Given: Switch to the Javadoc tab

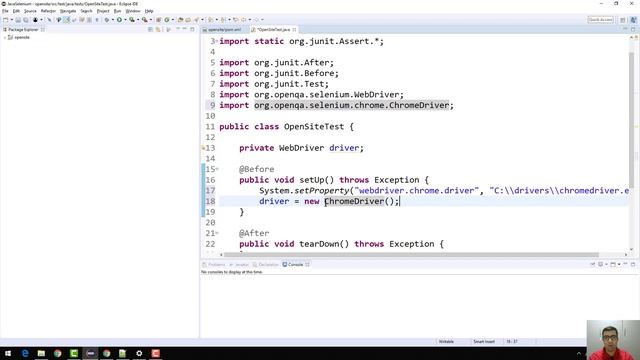Looking at the screenshot, I should pyautogui.click(x=239, y=264).
